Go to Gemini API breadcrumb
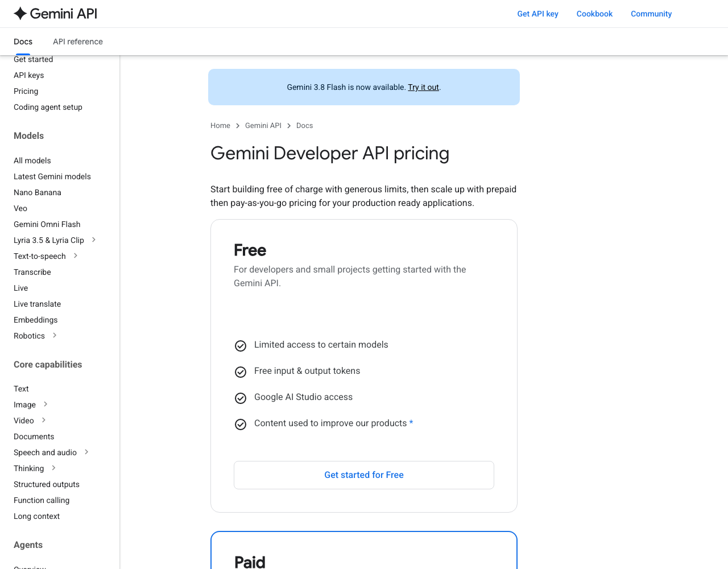Viewport: 728px width, 569px height. click(x=263, y=126)
